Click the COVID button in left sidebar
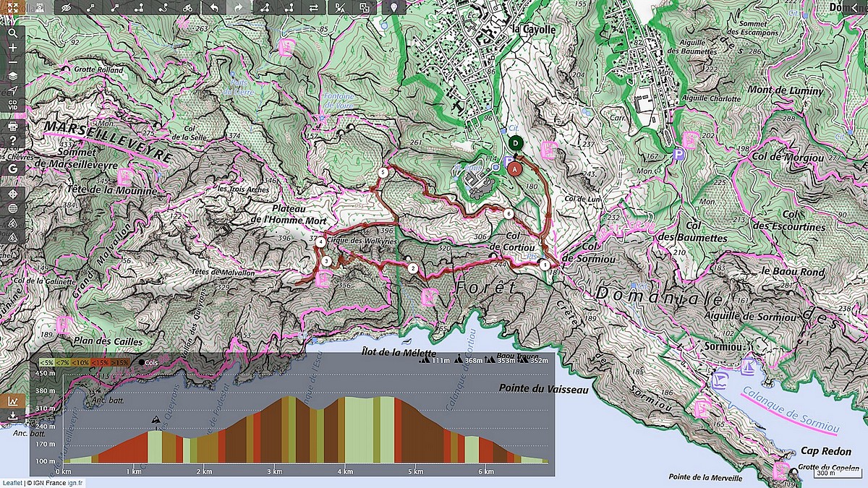868x488 pixels. (x=13, y=104)
